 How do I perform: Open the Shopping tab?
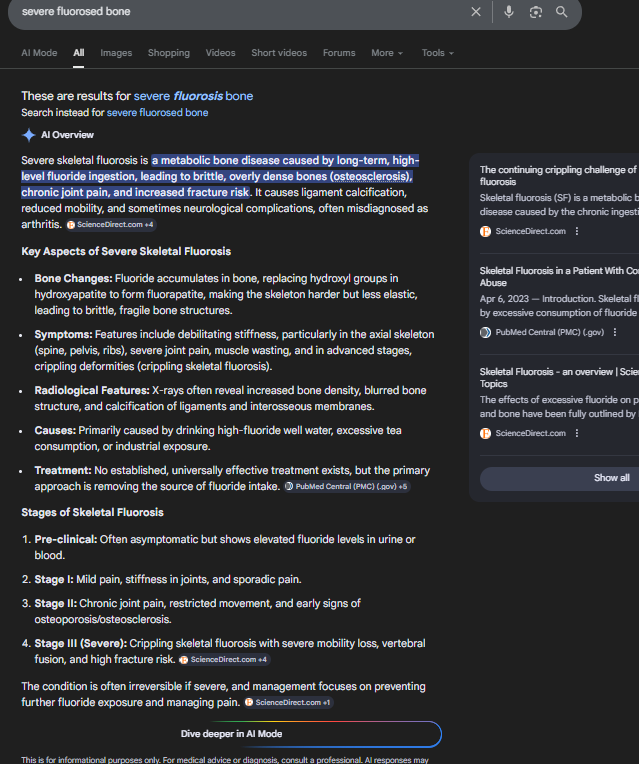point(169,53)
